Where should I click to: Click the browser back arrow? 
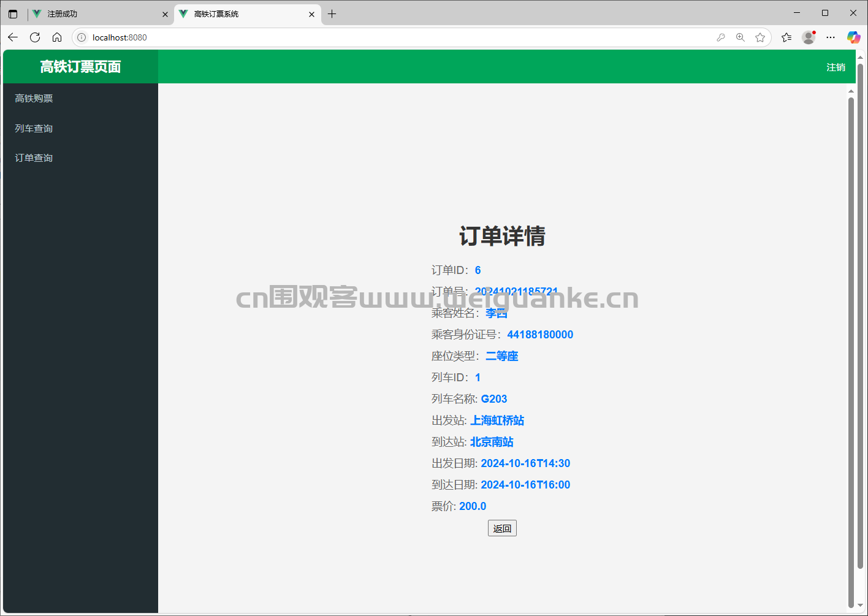pos(13,37)
